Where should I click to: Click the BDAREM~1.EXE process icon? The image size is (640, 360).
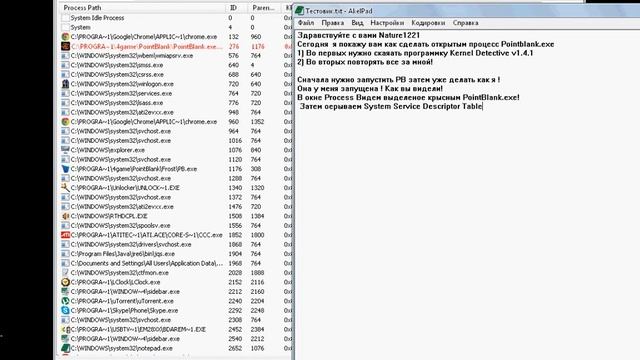(x=65, y=329)
